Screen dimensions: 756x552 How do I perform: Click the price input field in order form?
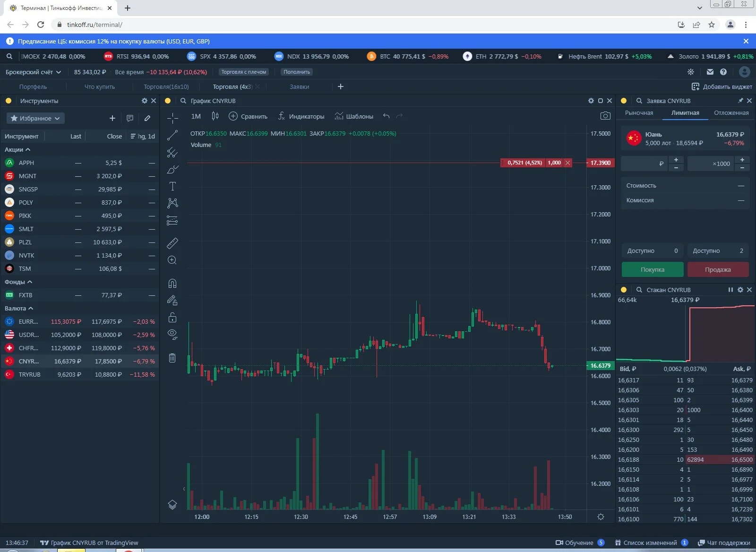(644, 164)
